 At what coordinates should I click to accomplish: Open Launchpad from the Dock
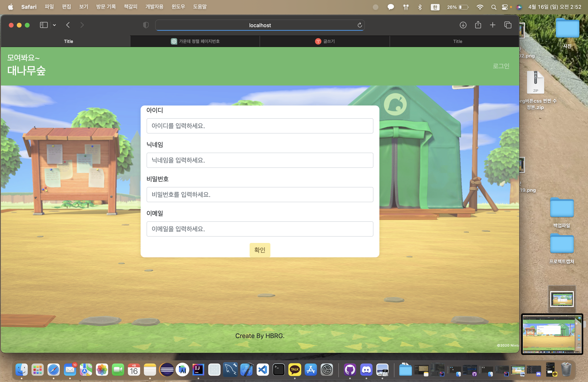[x=38, y=370]
